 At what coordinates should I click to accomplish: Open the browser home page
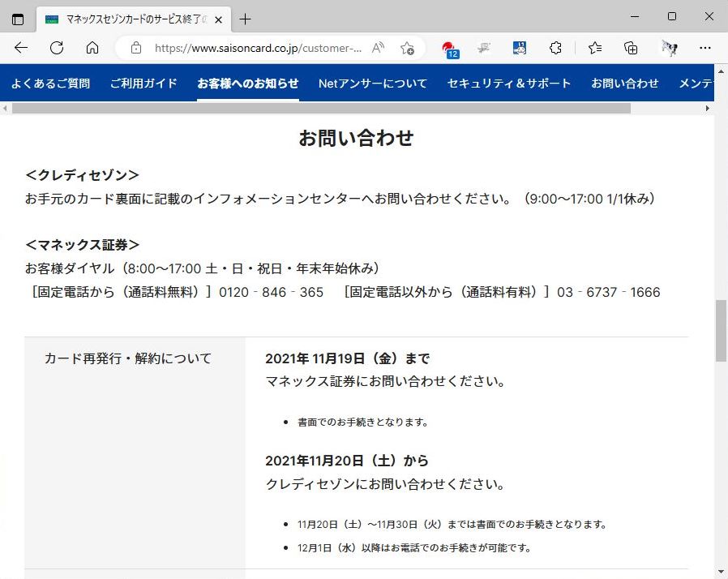pos(92,48)
